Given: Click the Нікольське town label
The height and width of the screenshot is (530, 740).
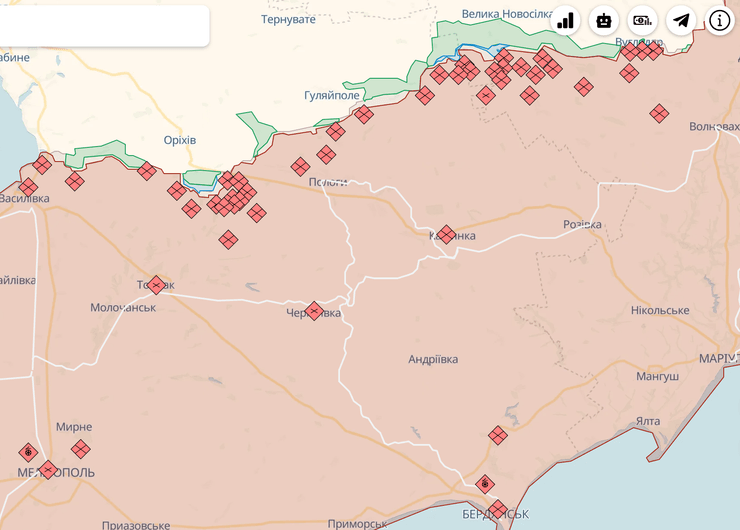Looking at the screenshot, I should pyautogui.click(x=660, y=310).
